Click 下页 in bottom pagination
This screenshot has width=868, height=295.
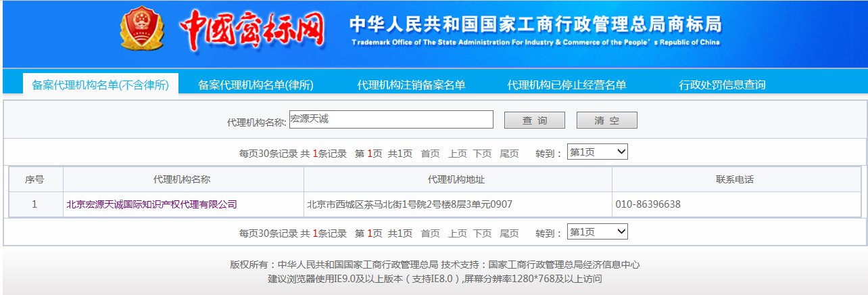[482, 233]
